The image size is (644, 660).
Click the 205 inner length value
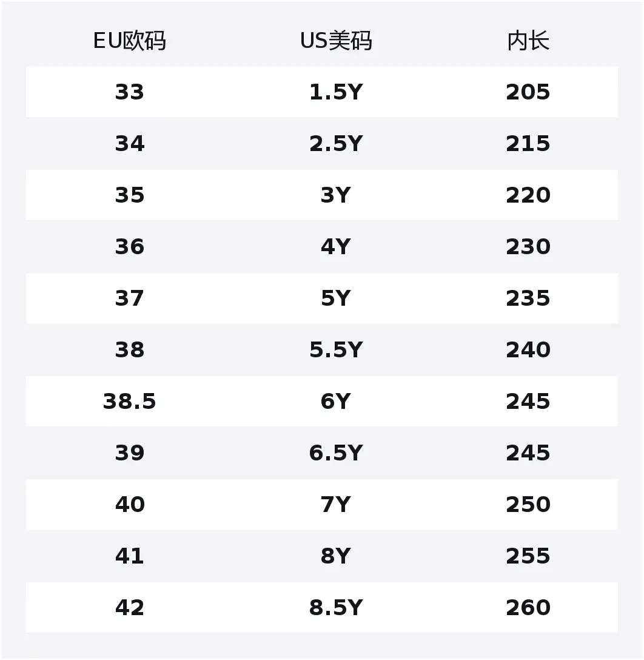pyautogui.click(x=528, y=92)
